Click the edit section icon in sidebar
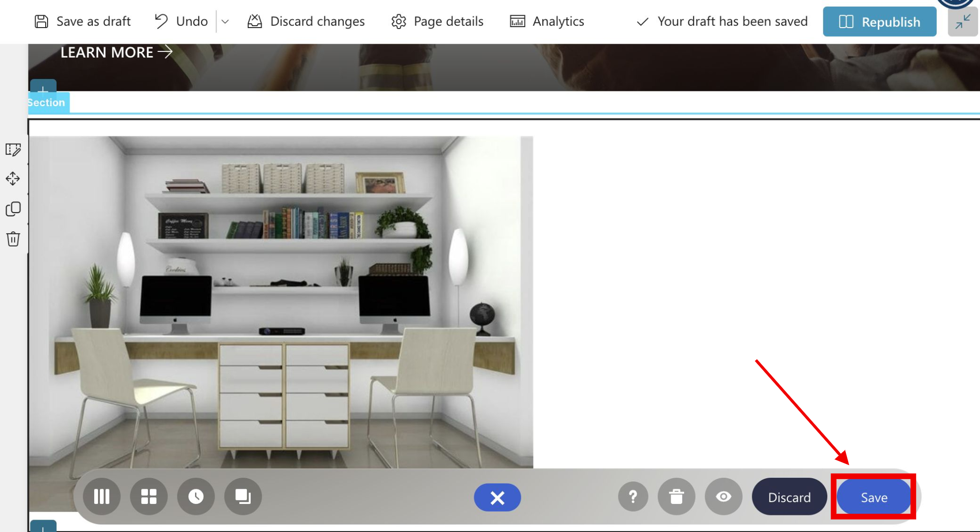 (13, 149)
